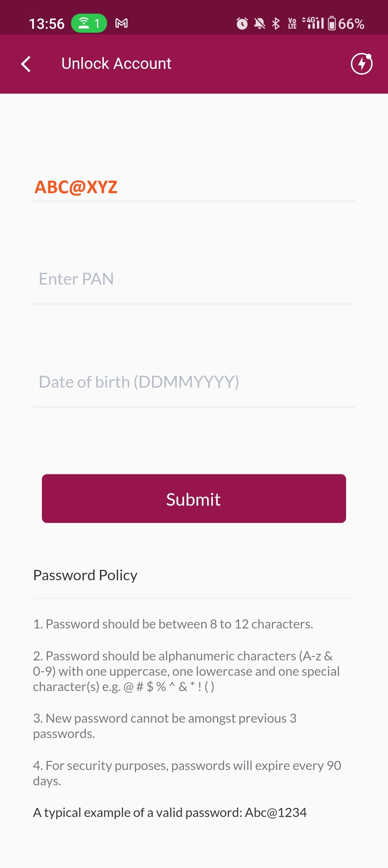This screenshot has width=388, height=868.
Task: Tap the alarm clock status icon
Action: pos(242,23)
